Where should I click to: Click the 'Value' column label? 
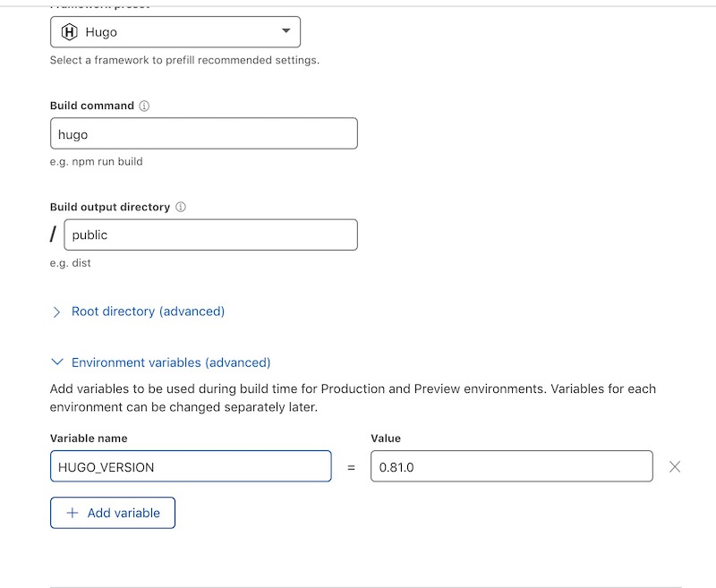click(386, 439)
